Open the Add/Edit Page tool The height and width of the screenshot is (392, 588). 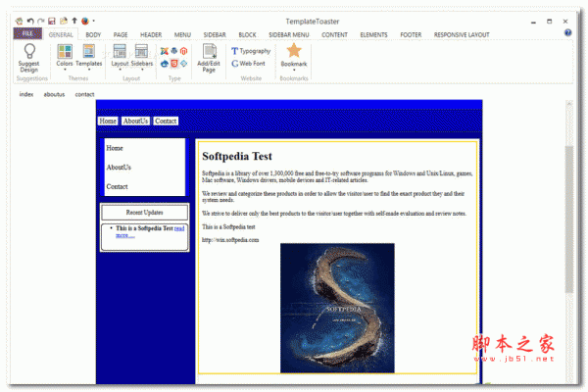coord(209,57)
